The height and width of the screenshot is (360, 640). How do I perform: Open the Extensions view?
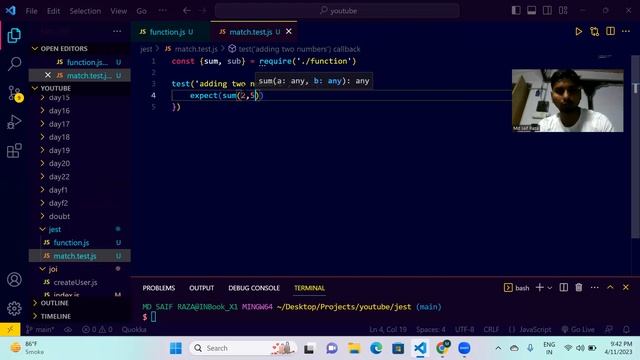click(14, 150)
